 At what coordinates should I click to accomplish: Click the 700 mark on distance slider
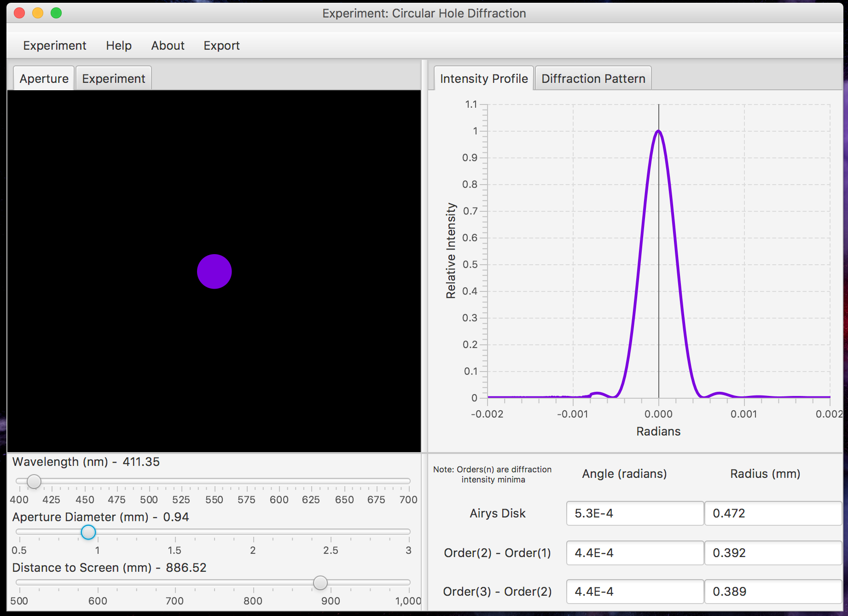pyautogui.click(x=174, y=601)
